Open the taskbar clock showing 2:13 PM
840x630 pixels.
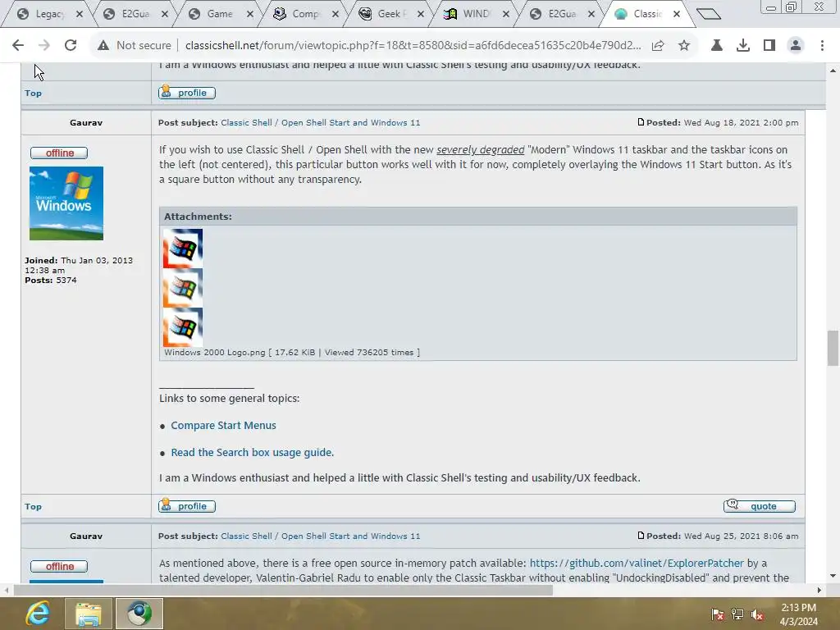(799, 614)
